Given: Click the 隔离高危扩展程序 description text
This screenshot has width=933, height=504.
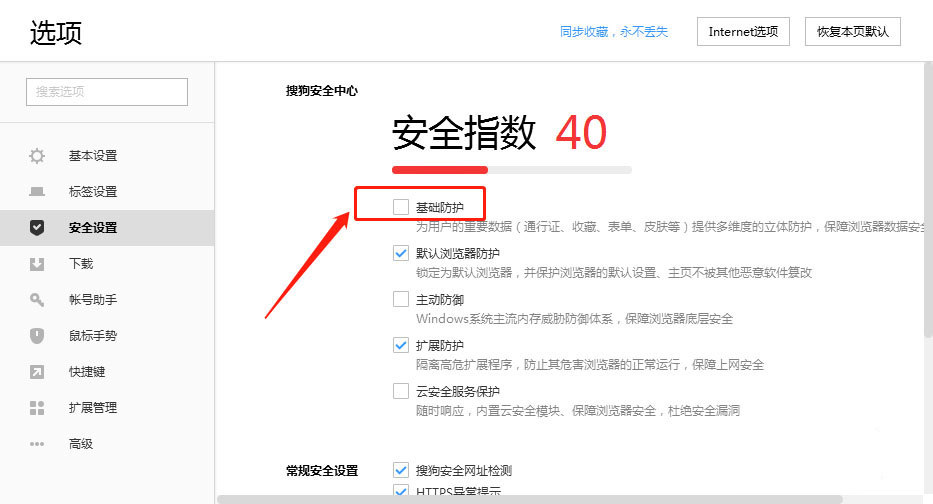Looking at the screenshot, I should click(590, 364).
